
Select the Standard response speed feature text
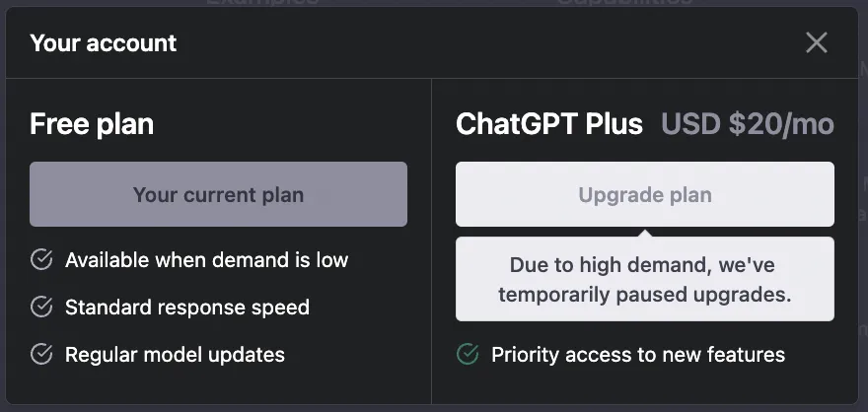187,308
